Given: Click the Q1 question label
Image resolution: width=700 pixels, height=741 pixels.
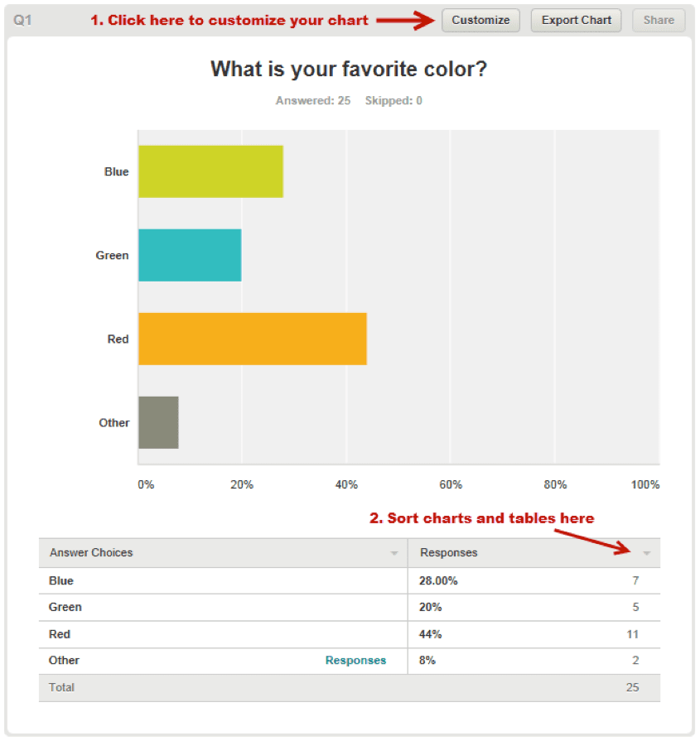Looking at the screenshot, I should tap(22, 21).
